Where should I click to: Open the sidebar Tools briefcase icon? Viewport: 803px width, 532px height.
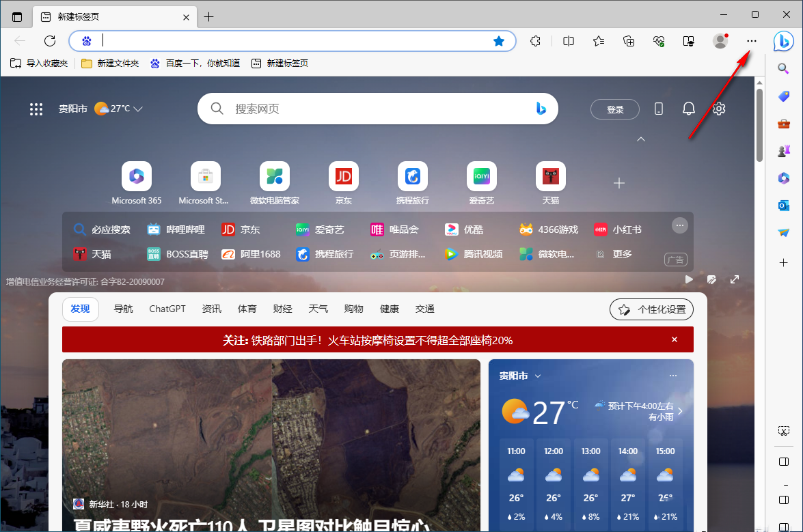[x=784, y=124]
